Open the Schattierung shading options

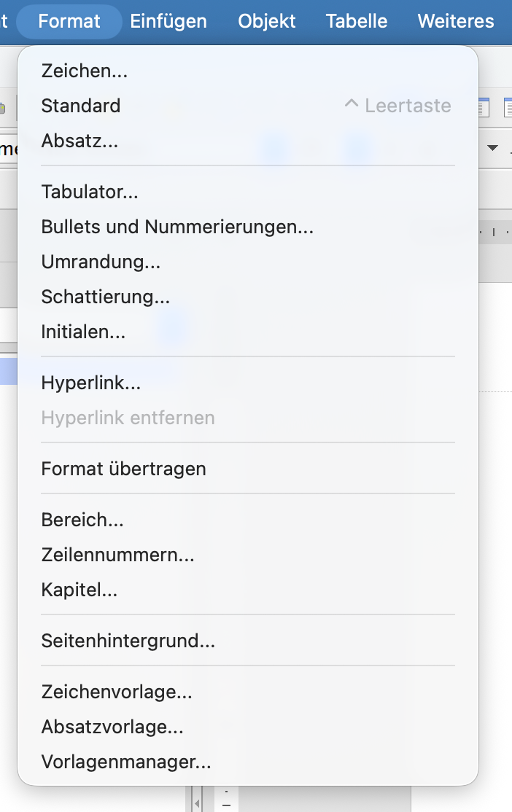point(105,297)
